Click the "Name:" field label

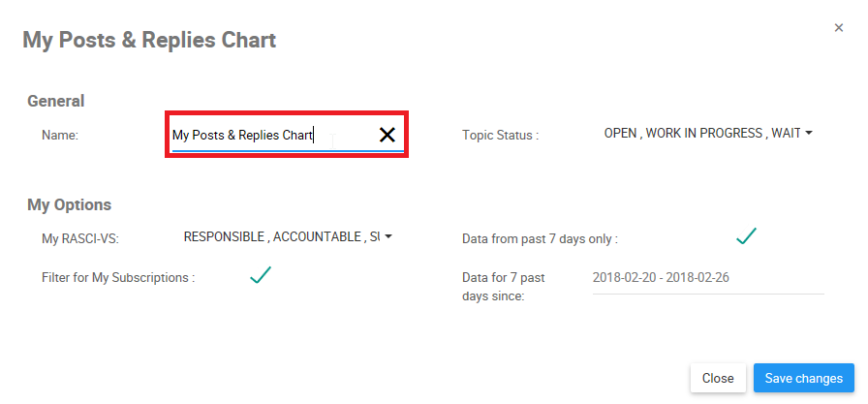click(x=60, y=136)
